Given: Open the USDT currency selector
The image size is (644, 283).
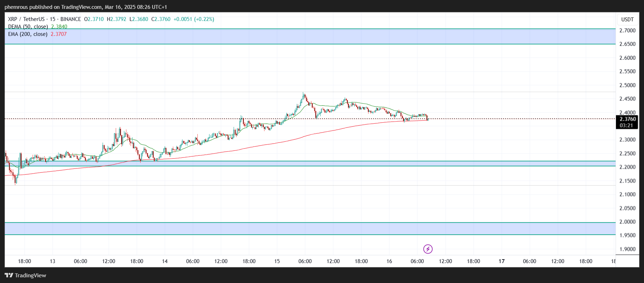Looking at the screenshot, I should pyautogui.click(x=627, y=20).
